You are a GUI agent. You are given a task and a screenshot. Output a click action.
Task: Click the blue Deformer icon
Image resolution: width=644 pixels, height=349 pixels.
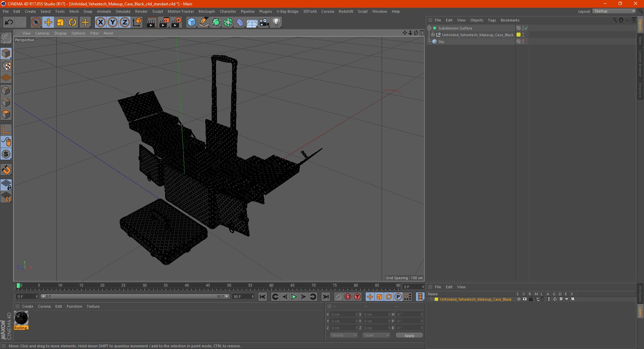pos(240,22)
